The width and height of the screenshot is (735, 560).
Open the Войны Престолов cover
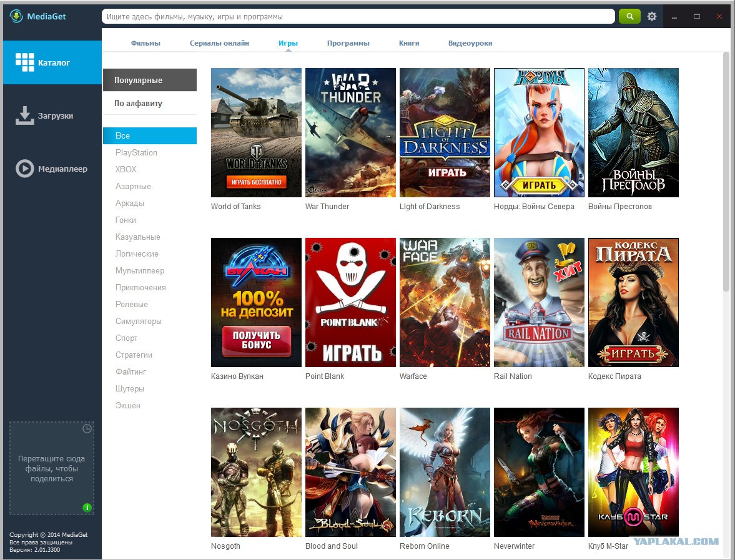coord(633,132)
